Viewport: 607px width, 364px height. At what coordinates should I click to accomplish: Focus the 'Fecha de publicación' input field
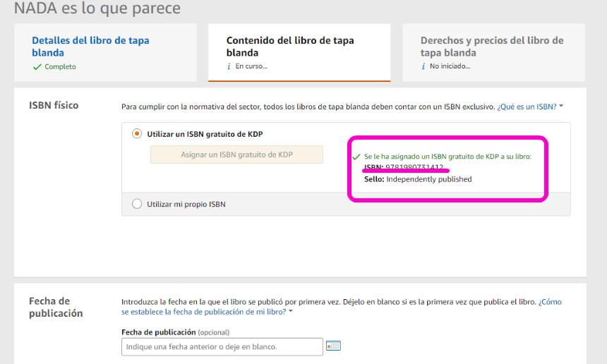pyautogui.click(x=222, y=346)
